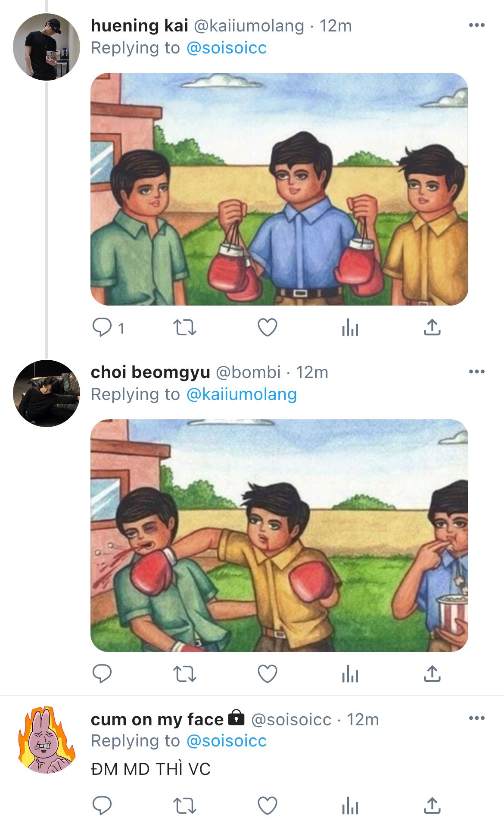The image size is (504, 821).
Task: View analytics for choi beomgyu's tweet
Action: pos(350,674)
